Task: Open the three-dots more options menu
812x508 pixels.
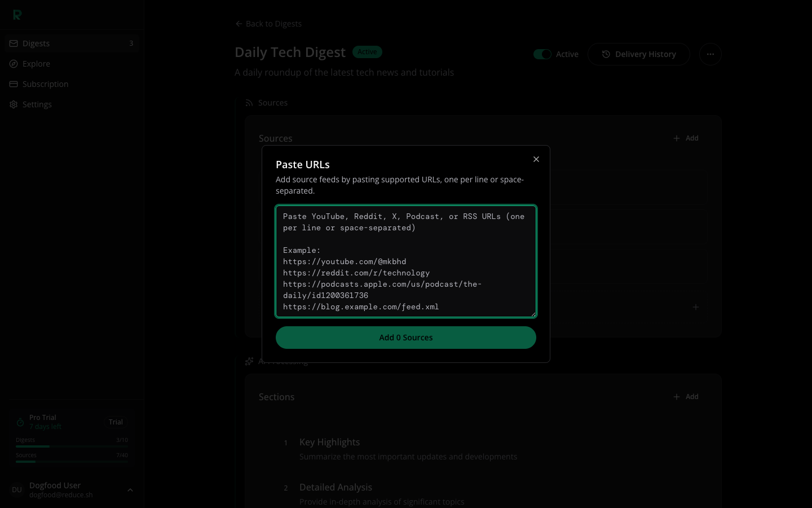Action: tap(710, 54)
